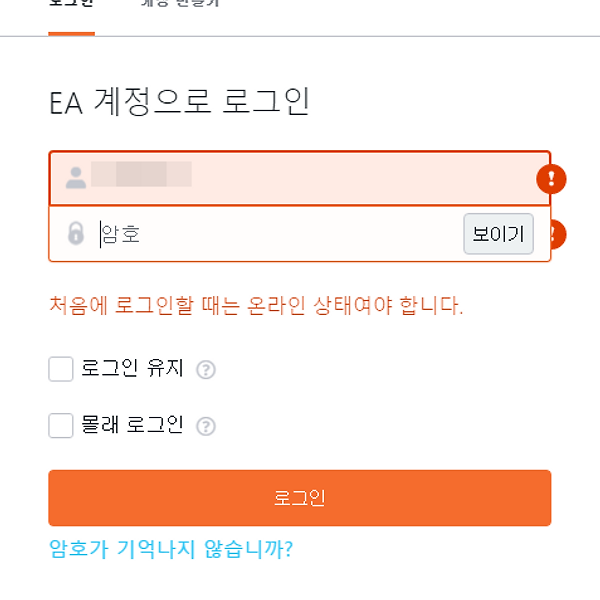Viewport: 600px width, 600px height.
Task: Click the 몰래 로그인 label text
Action: tap(132, 425)
